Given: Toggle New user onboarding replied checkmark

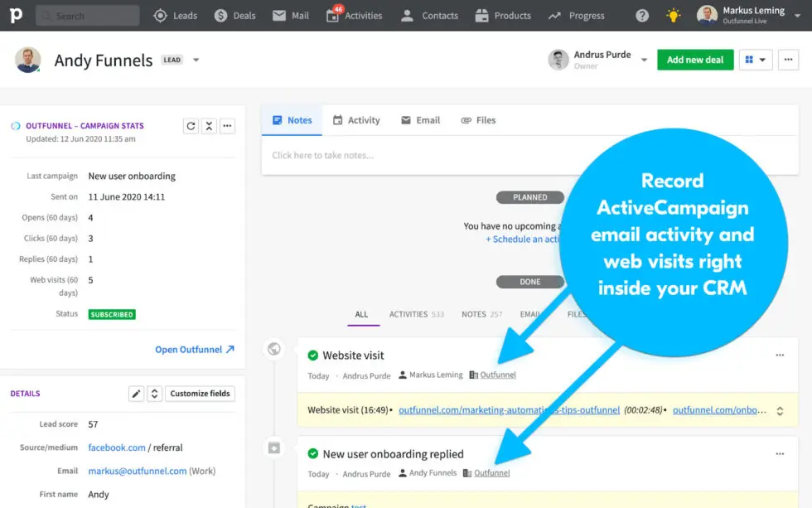Looking at the screenshot, I should (x=313, y=453).
